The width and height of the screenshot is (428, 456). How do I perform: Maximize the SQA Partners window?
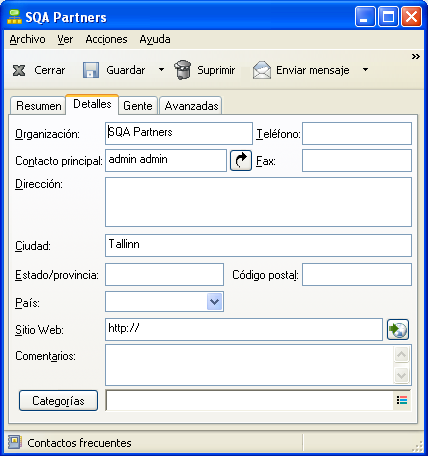click(x=388, y=17)
